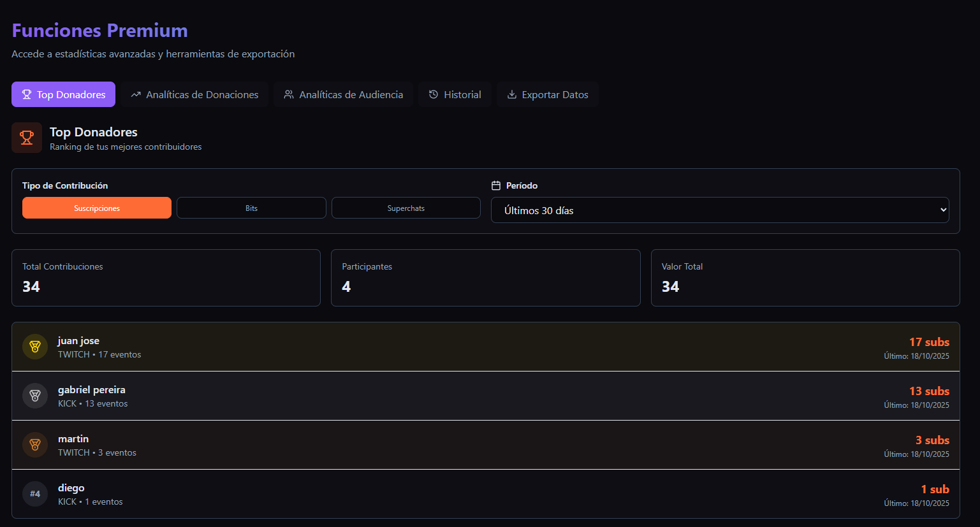Click the orange trophy icon beside Top Donadores heading
Screen dimensions: 980x527
[27, 138]
